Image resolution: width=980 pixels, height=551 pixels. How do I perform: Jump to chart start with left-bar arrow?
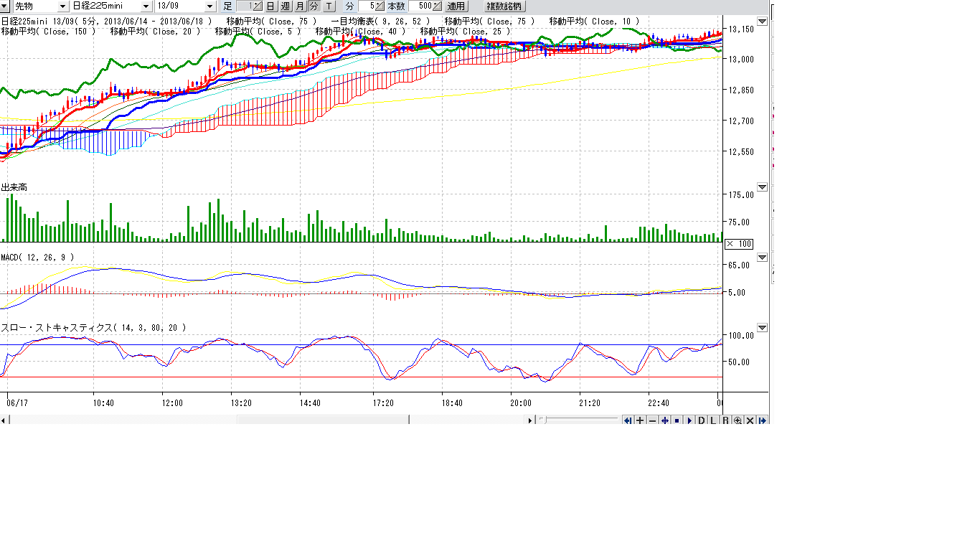pos(628,420)
